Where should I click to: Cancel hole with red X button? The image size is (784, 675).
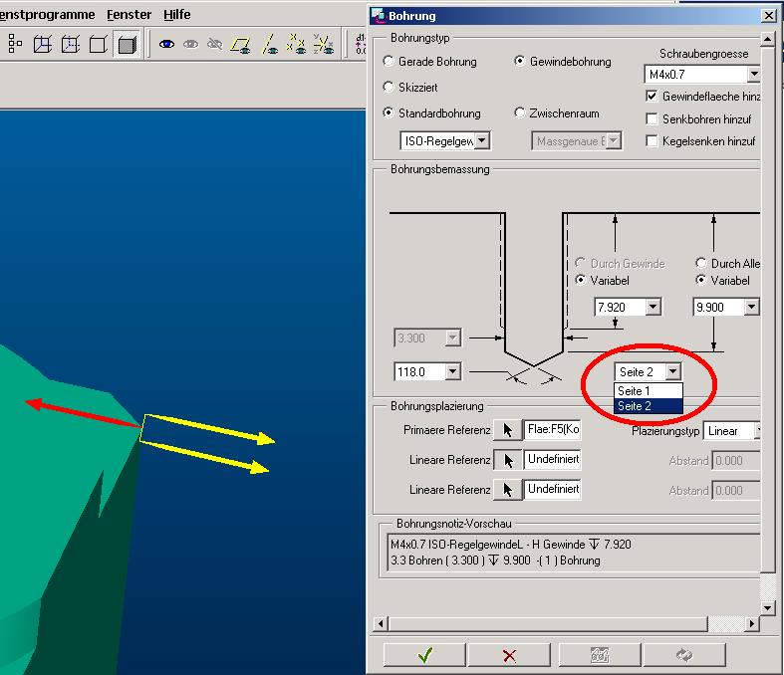click(x=509, y=655)
